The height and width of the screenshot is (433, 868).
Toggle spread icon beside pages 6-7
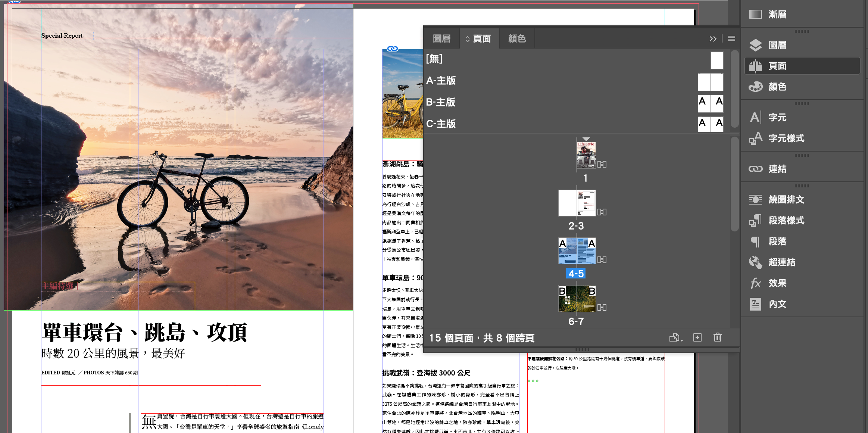coord(602,308)
